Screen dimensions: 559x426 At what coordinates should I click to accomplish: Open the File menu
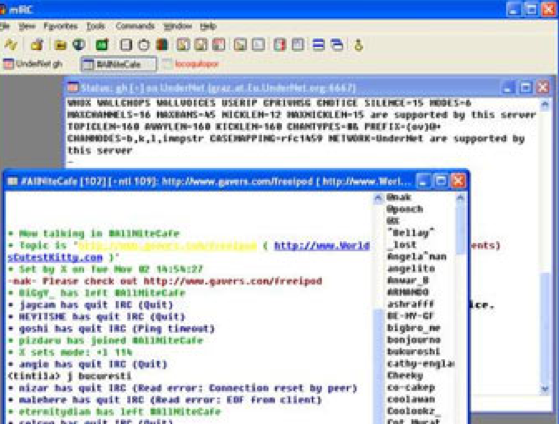pos(5,26)
